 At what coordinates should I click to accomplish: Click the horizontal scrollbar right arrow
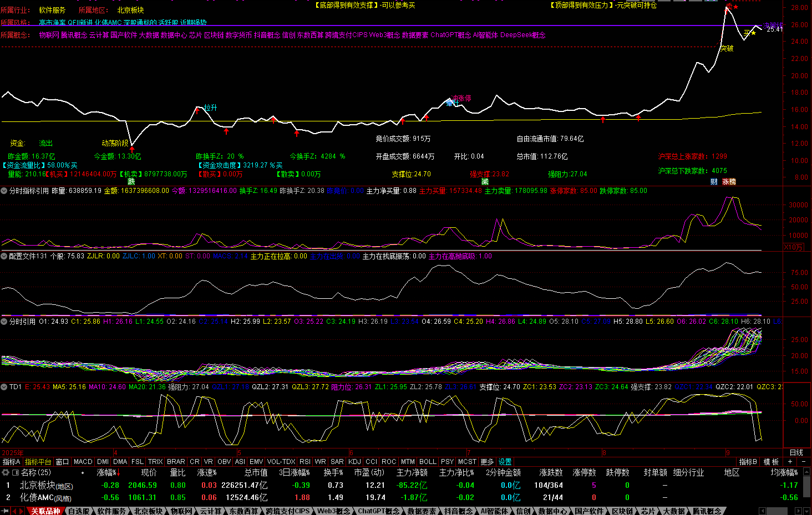(799, 511)
